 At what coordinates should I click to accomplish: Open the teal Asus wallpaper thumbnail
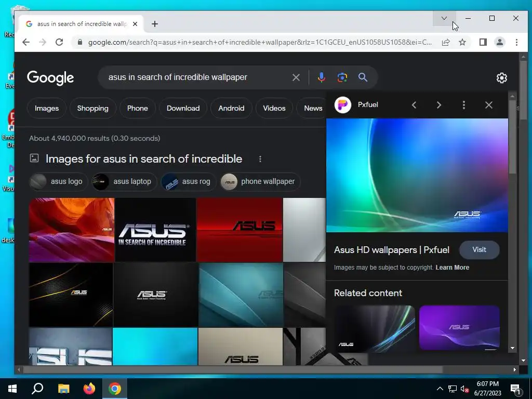241,295
